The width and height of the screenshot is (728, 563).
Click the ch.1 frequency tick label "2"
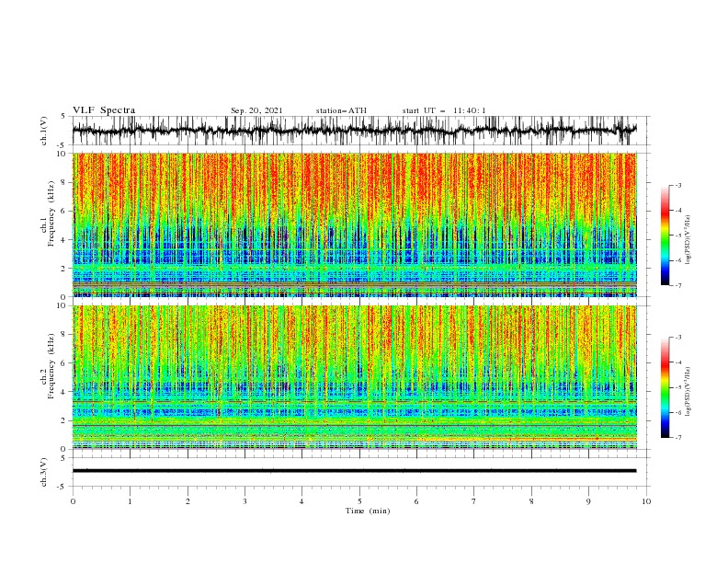pyautogui.click(x=64, y=268)
